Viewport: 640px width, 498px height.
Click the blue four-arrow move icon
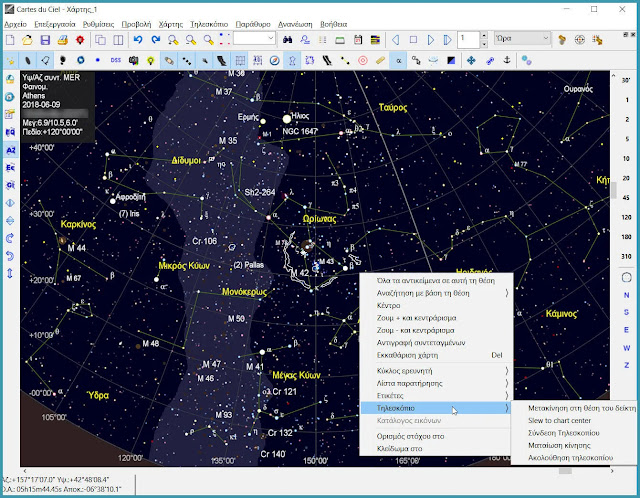(471, 60)
